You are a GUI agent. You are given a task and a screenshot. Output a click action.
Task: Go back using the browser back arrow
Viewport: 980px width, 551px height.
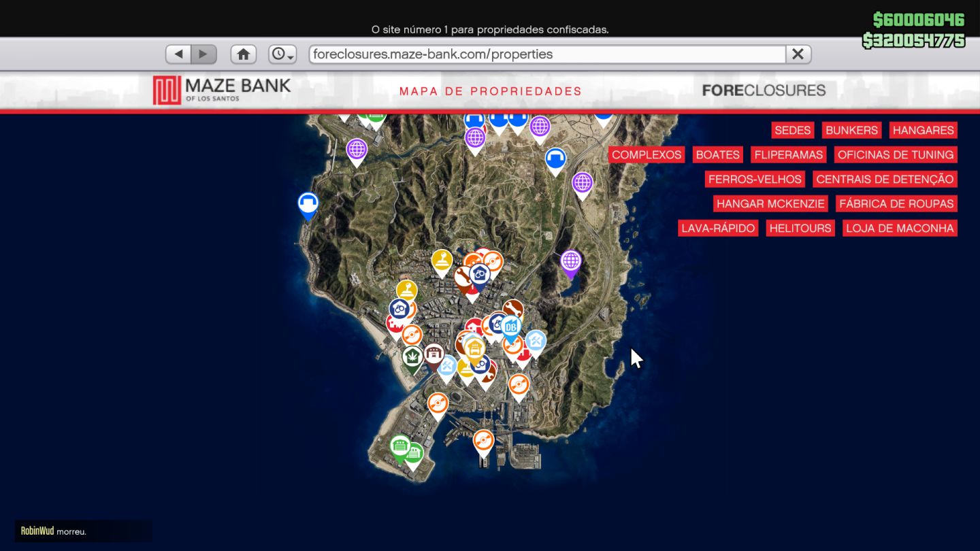pos(178,54)
